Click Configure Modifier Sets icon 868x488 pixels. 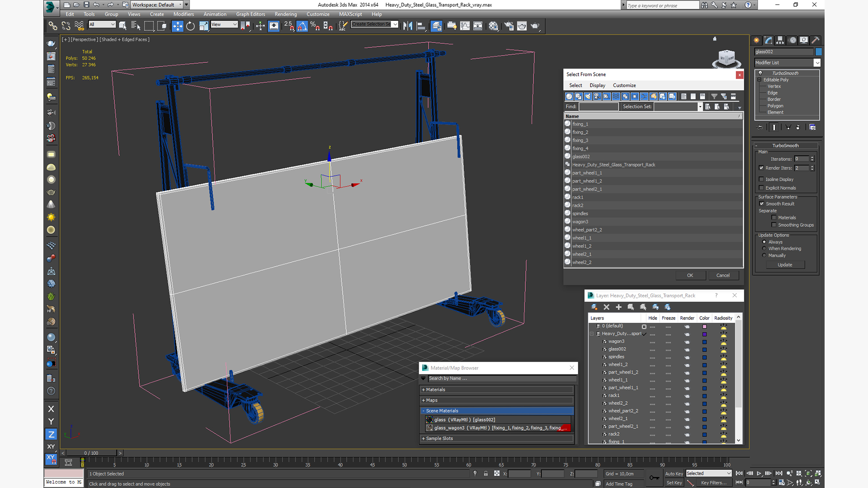pyautogui.click(x=812, y=127)
